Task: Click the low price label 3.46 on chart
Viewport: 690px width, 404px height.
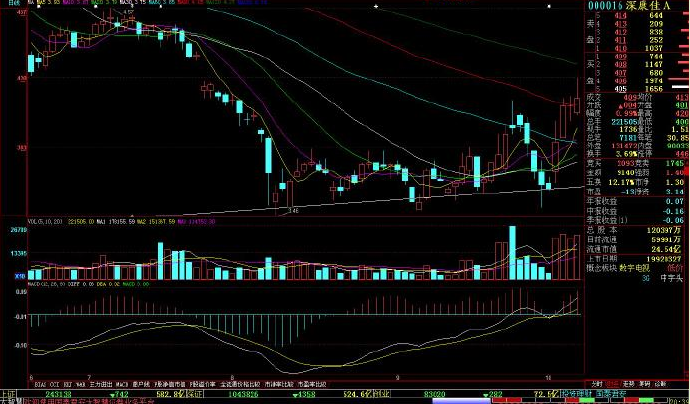Action: (x=293, y=211)
